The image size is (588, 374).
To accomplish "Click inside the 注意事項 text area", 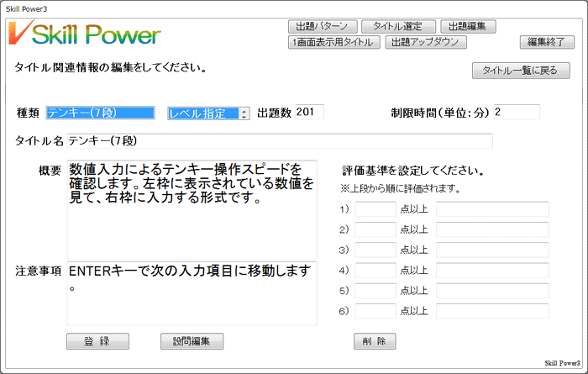I will (192, 293).
